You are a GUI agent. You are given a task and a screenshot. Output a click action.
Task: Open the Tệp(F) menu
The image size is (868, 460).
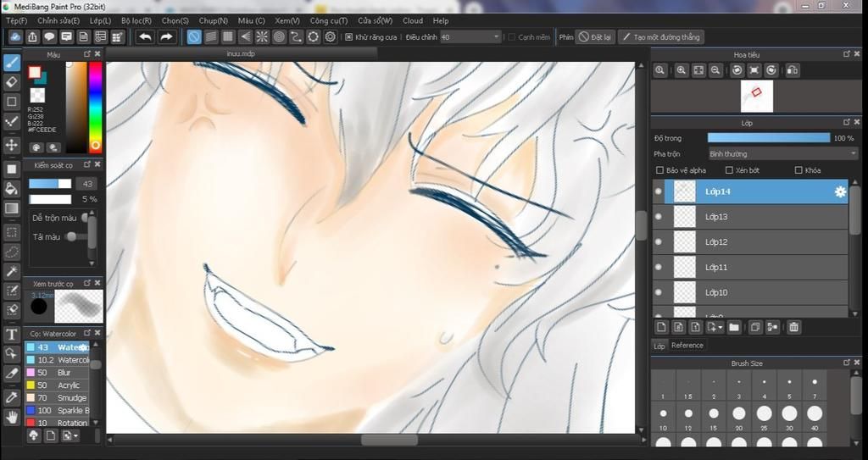point(17,20)
